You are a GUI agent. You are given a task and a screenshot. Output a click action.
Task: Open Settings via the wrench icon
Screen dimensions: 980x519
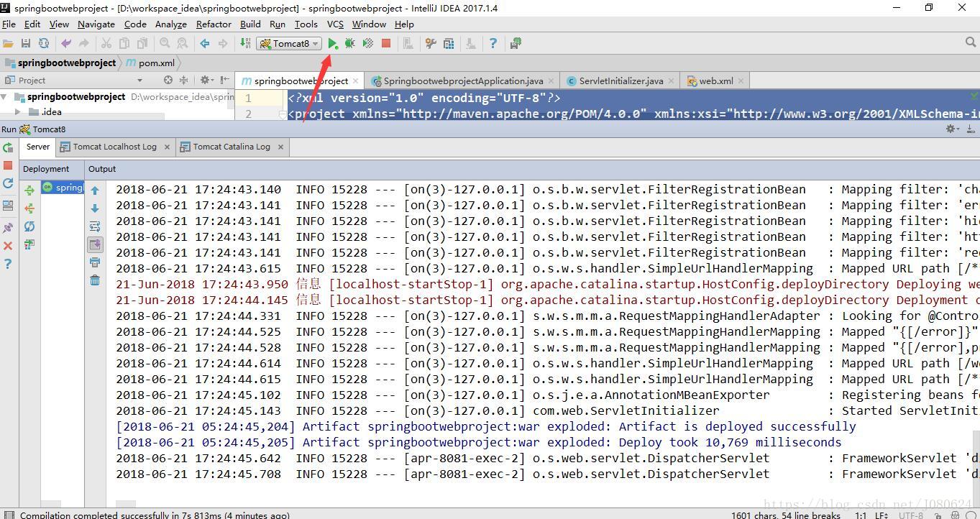click(431, 44)
